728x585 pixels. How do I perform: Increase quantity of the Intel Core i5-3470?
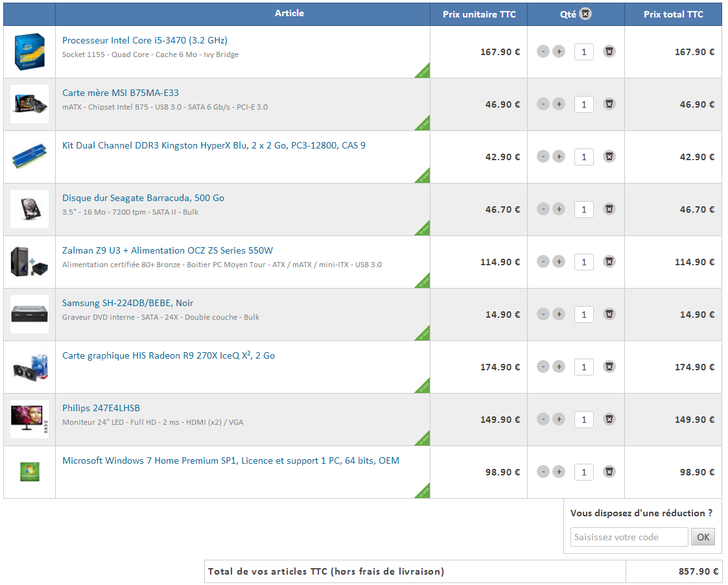pyautogui.click(x=559, y=52)
